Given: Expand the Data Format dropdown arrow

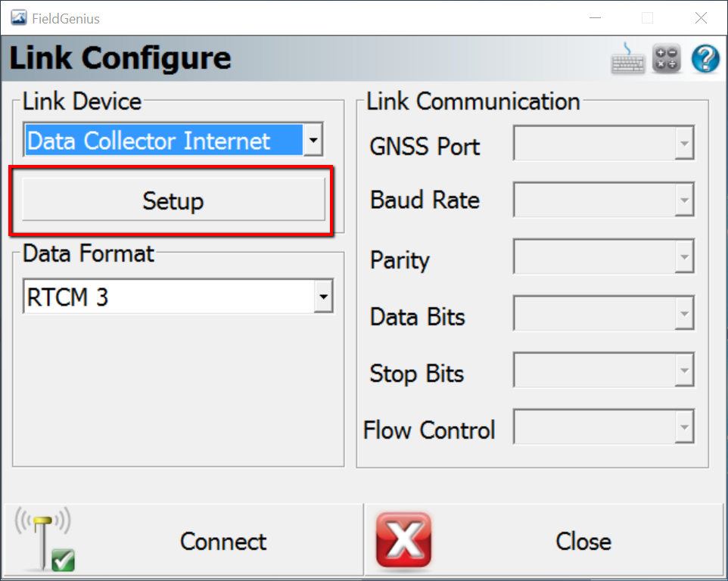Looking at the screenshot, I should tap(324, 297).
